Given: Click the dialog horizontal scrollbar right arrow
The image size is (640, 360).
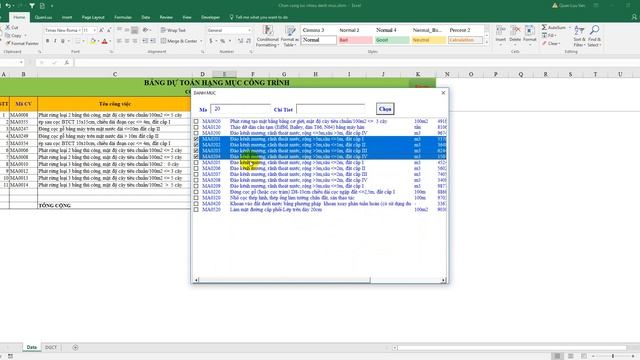Looking at the screenshot, I should [443, 280].
